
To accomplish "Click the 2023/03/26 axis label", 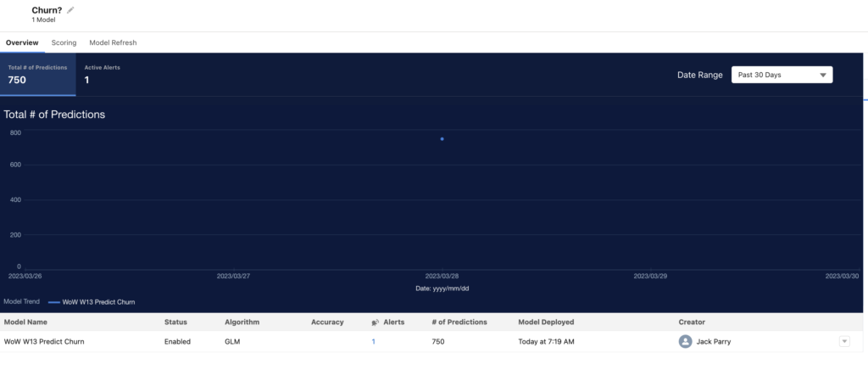I will tap(25, 276).
